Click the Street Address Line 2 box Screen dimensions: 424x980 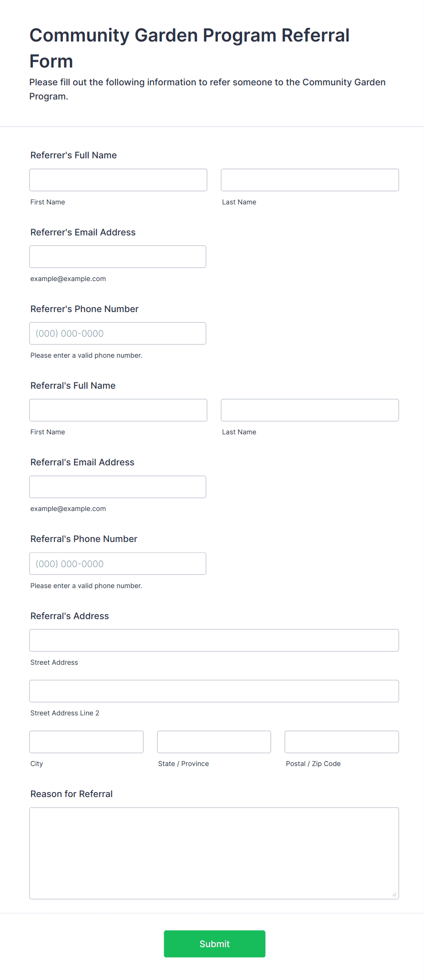(214, 691)
